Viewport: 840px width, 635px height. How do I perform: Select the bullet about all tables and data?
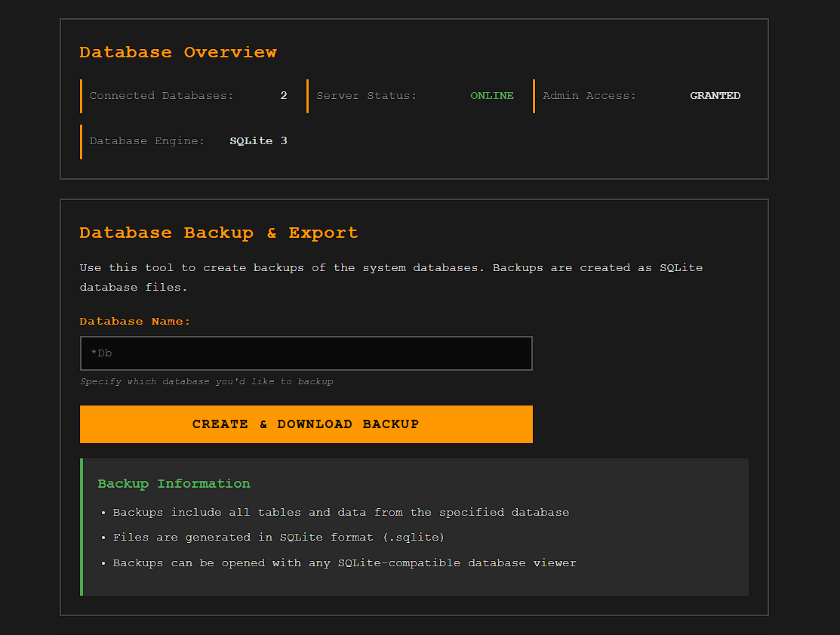pyautogui.click(x=341, y=512)
